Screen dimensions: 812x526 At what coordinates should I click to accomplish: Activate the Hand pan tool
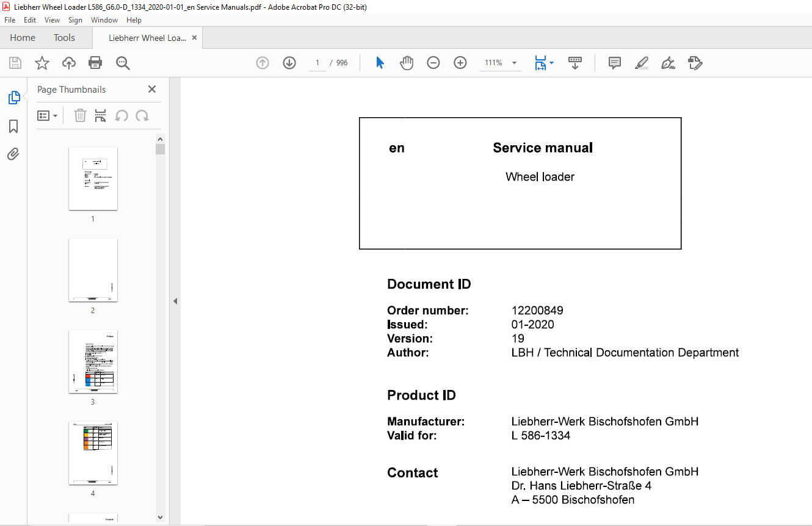pyautogui.click(x=407, y=63)
